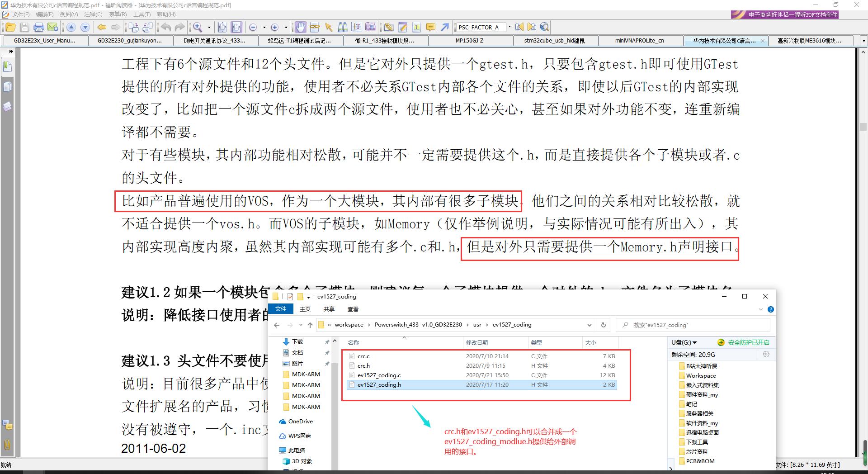Image resolution: width=868 pixels, height=474 pixels.
Task: Open the 查看 tab in Explorer ribbon
Action: click(x=353, y=309)
